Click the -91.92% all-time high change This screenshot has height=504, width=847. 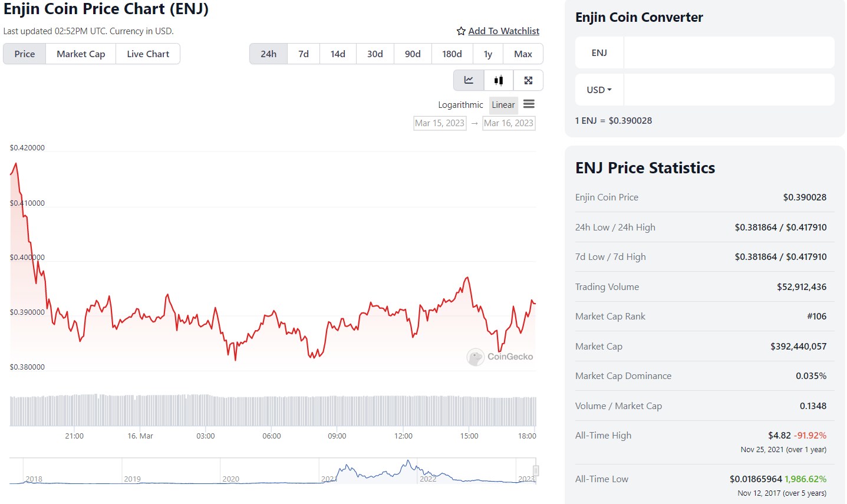tap(810, 436)
